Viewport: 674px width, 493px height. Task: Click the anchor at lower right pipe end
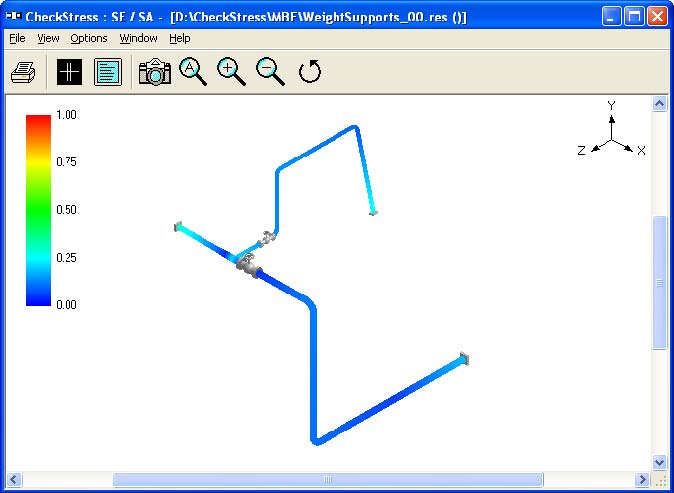464,358
